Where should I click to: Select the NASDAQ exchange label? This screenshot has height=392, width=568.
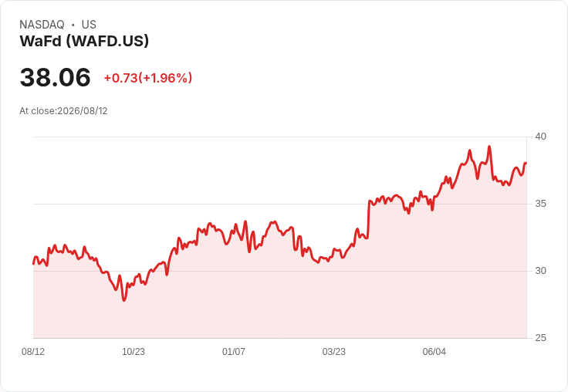(42, 25)
